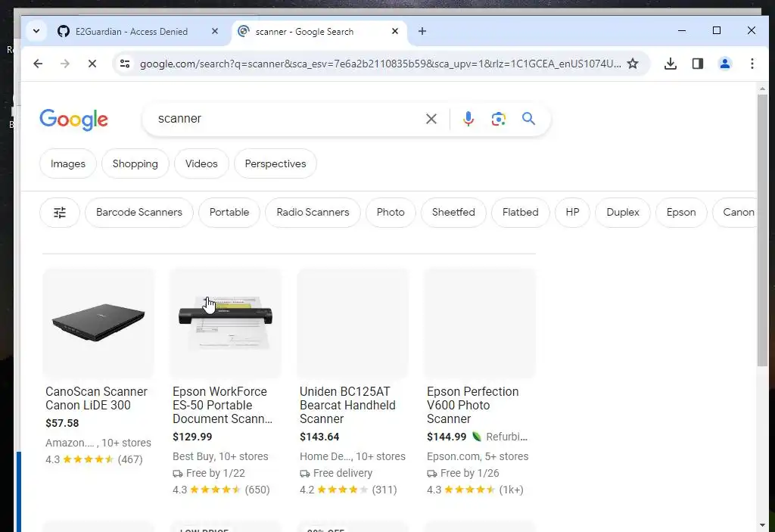Open Uniden BC125AT image placeholder
Viewport: 775px width, 532px height.
coord(353,323)
